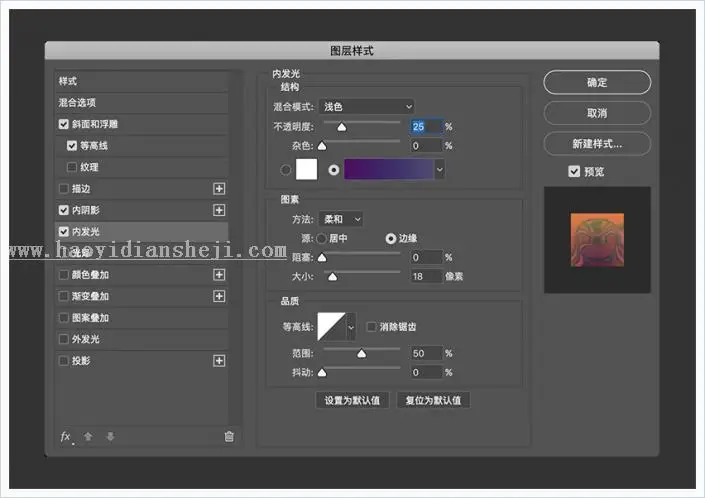The width and height of the screenshot is (705, 498).
Task: Enable the 纹理 checkbox
Action: point(72,167)
